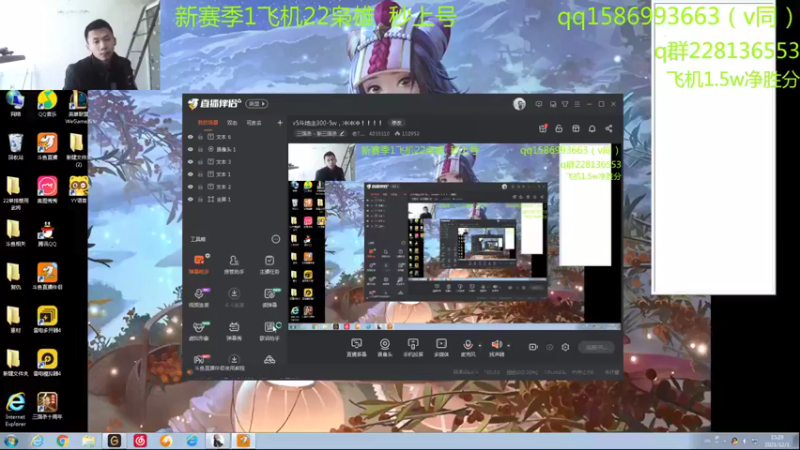This screenshot has width=800, height=450.
Task: Mute the 扬声器 speaker
Action: 496,347
